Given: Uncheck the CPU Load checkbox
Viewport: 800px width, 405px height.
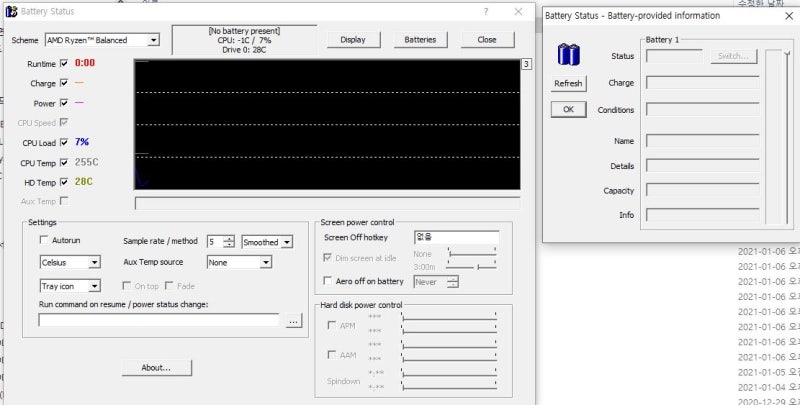Looking at the screenshot, I should coord(65,143).
